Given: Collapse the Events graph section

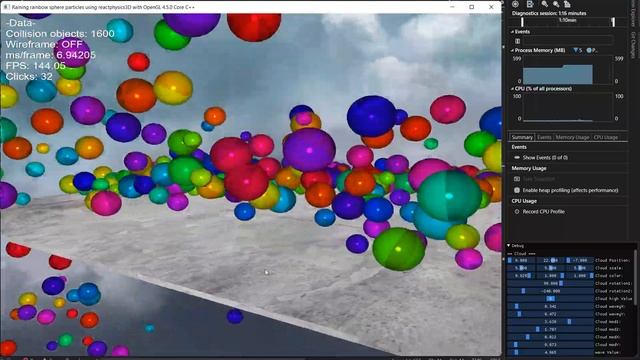Looking at the screenshot, I should [x=512, y=31].
